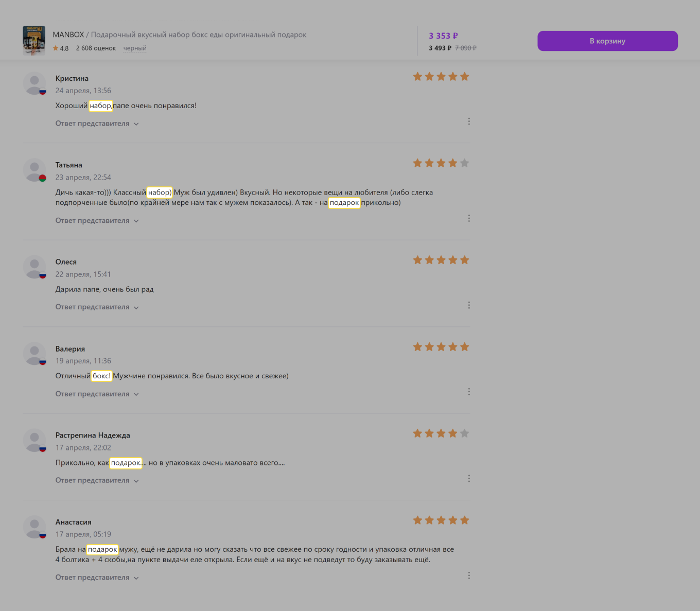
Task: Click the черный color option label
Action: coord(135,48)
